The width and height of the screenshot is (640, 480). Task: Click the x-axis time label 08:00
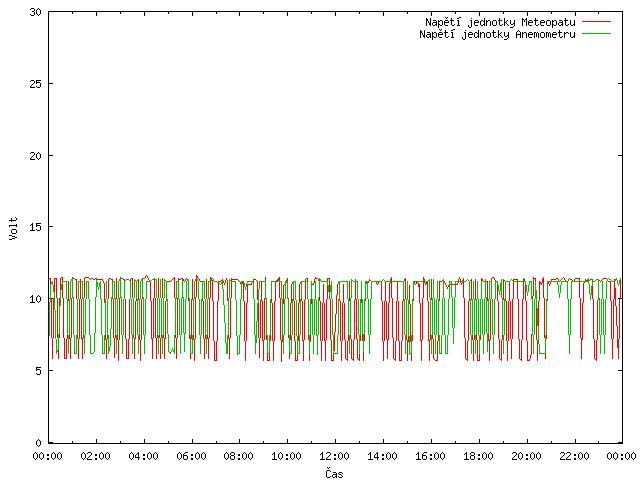tap(239, 456)
